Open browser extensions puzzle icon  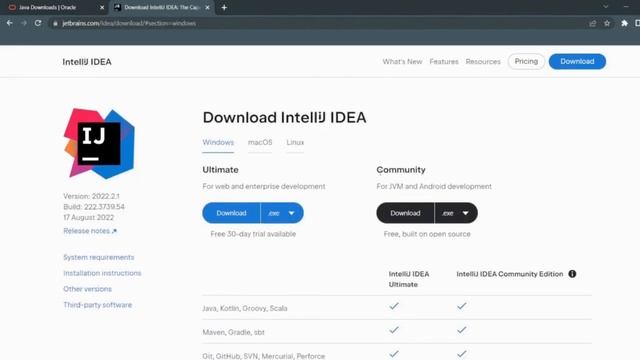point(624,23)
